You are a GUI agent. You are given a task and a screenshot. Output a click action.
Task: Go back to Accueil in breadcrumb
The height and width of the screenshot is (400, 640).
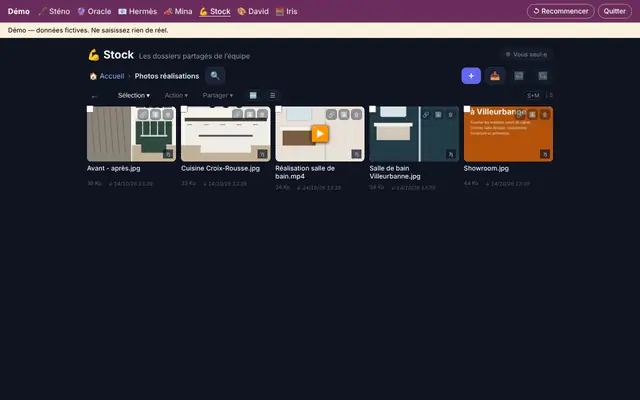tap(107, 76)
